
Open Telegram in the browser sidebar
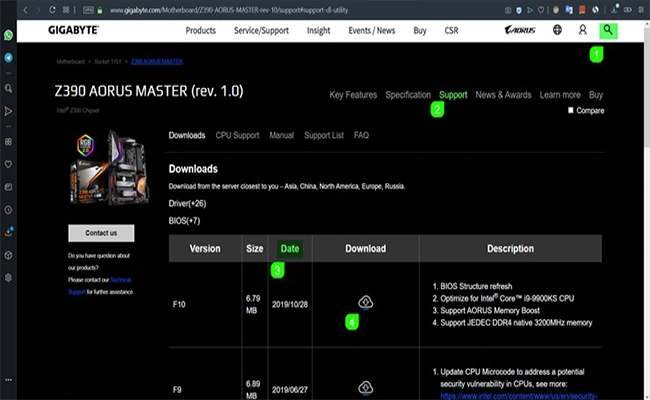click(x=8, y=58)
